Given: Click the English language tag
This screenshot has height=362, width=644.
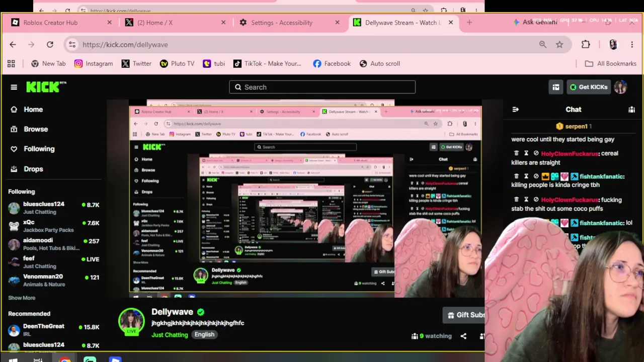Looking at the screenshot, I should tap(204, 335).
